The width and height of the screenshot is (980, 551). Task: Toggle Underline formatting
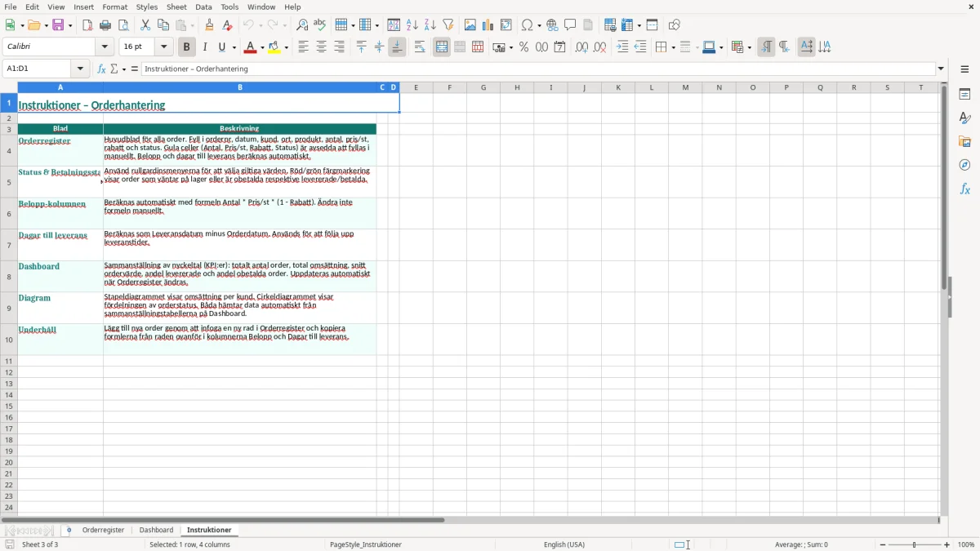[x=222, y=47]
